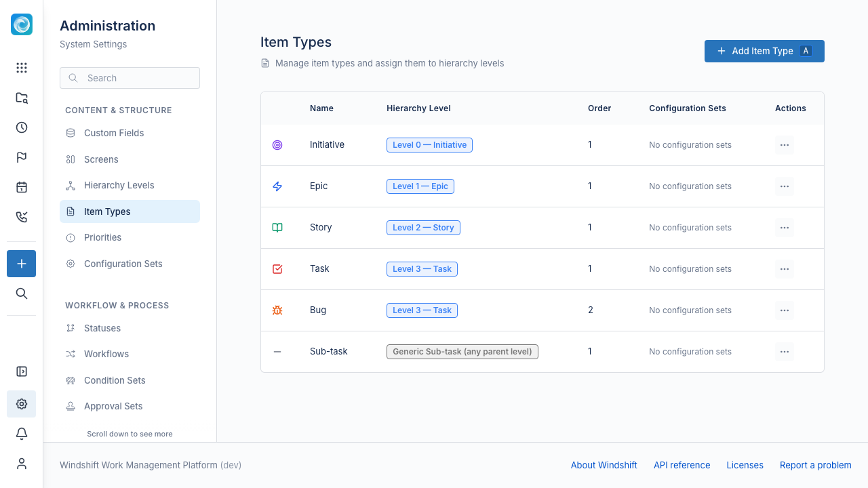Click the phone checkmark icon in left rail

click(22, 217)
